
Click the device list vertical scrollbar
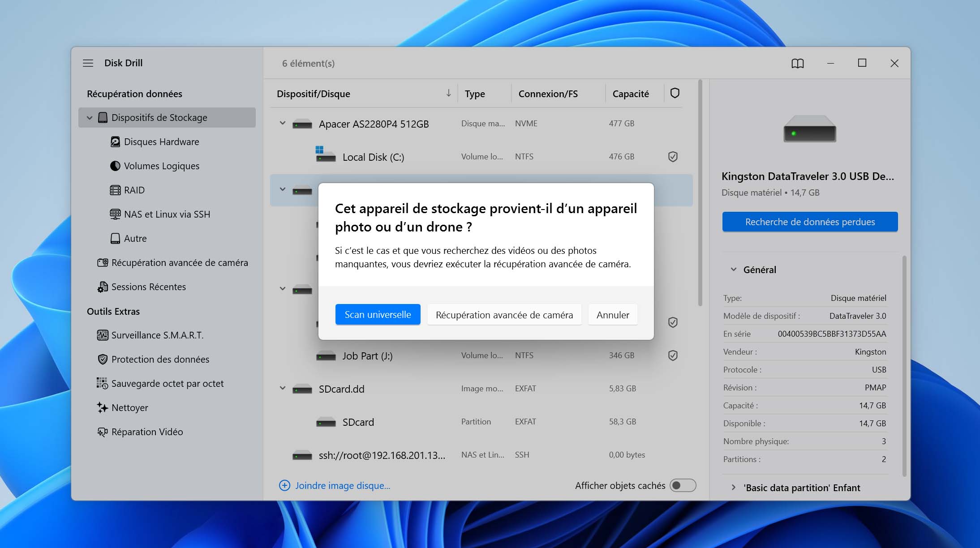(700, 193)
